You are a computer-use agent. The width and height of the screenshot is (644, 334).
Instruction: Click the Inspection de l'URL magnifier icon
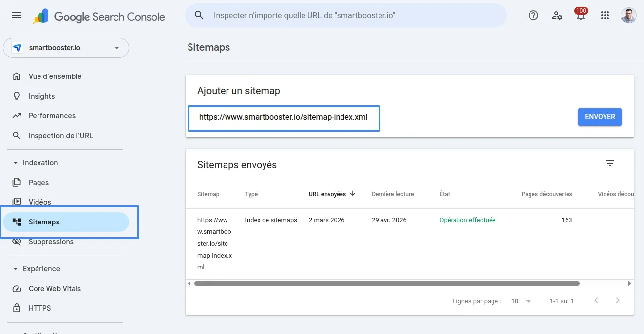tap(17, 136)
